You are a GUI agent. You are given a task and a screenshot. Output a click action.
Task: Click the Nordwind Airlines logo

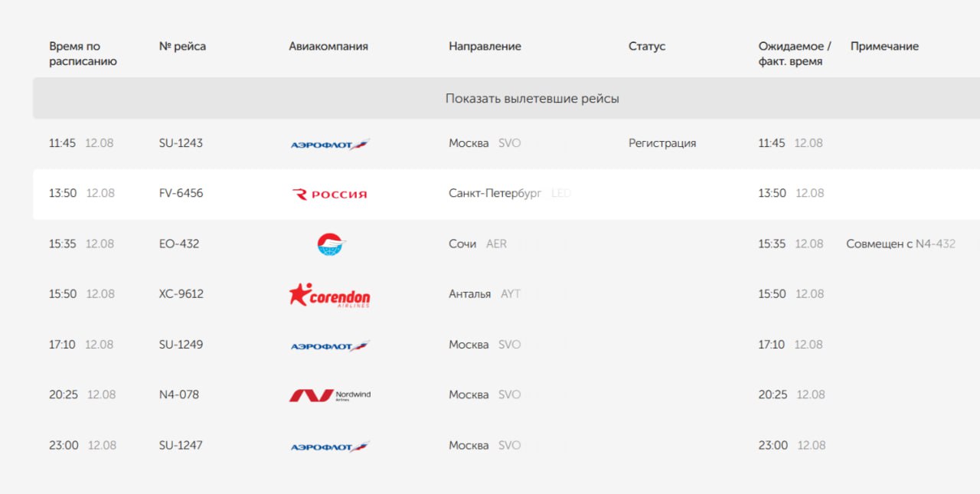[x=330, y=395]
